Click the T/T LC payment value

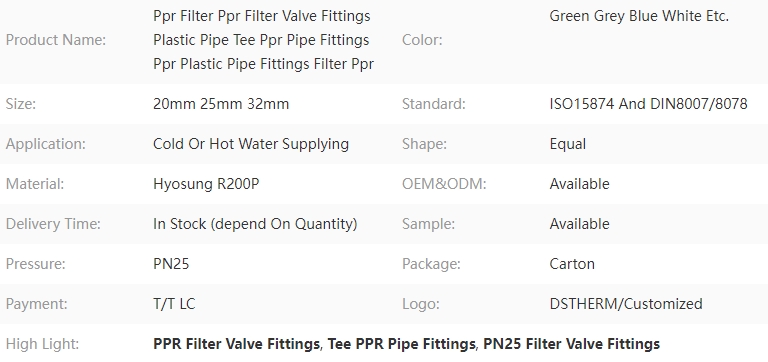point(174,304)
